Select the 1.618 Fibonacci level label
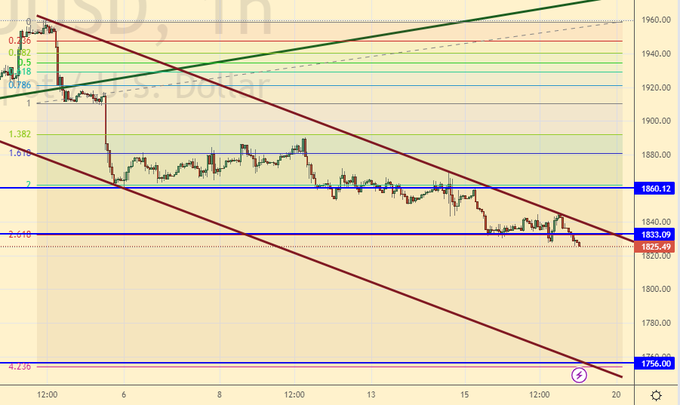The height and width of the screenshot is (405, 680). pyautogui.click(x=19, y=154)
